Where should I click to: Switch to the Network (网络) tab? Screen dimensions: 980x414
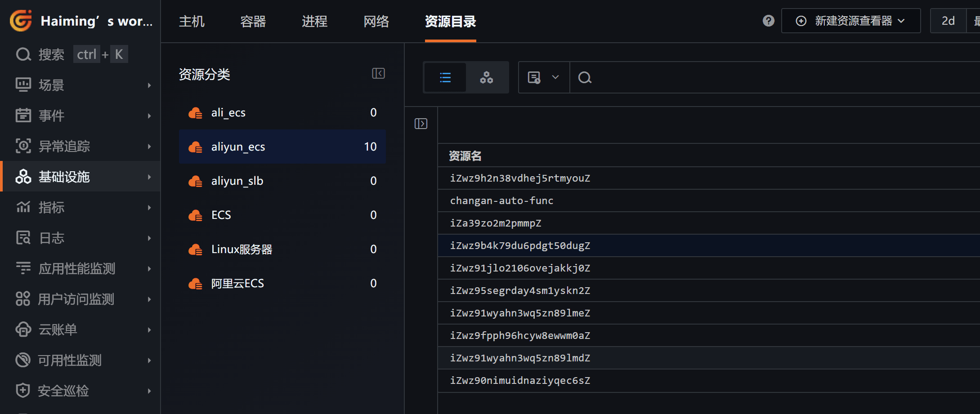(376, 21)
